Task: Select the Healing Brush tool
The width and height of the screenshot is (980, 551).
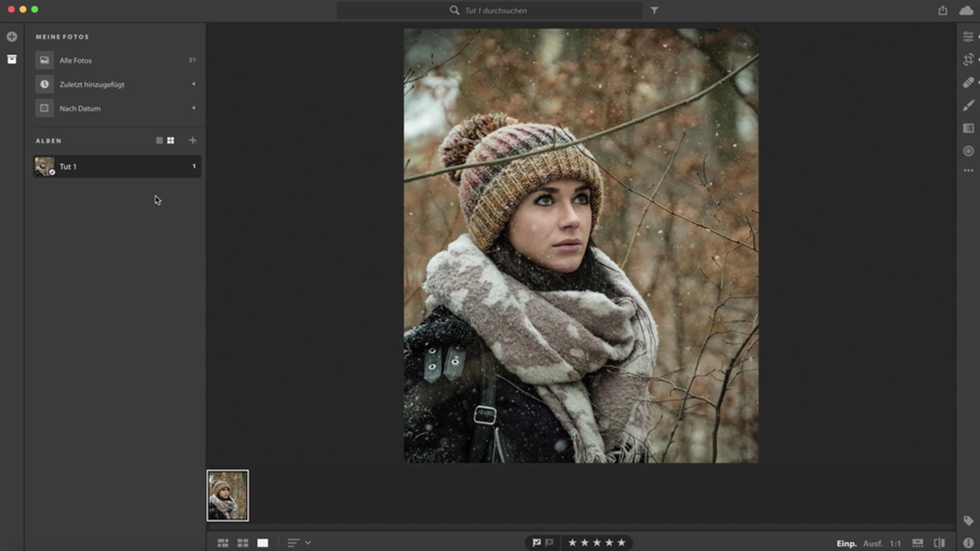Action: 968,83
